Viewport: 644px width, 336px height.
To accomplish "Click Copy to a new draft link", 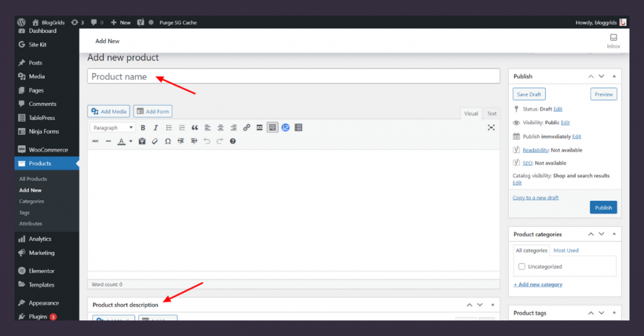I will [536, 198].
